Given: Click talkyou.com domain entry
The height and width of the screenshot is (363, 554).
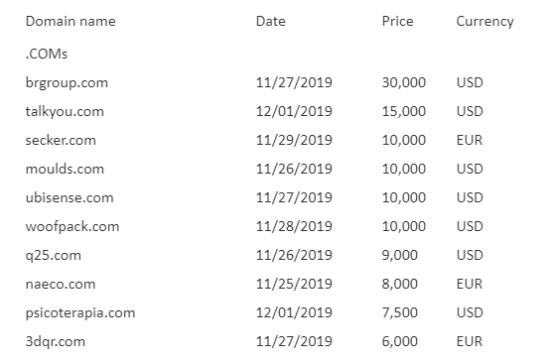Looking at the screenshot, I should pos(65,112).
